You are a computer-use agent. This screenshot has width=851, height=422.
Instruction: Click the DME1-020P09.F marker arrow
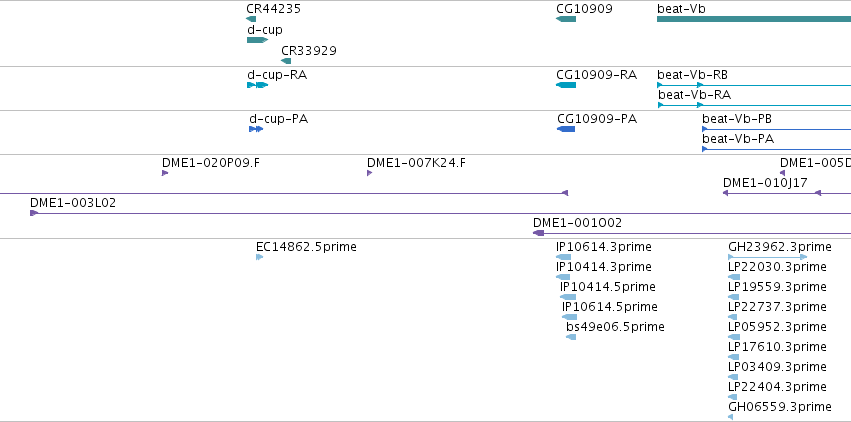165,173
